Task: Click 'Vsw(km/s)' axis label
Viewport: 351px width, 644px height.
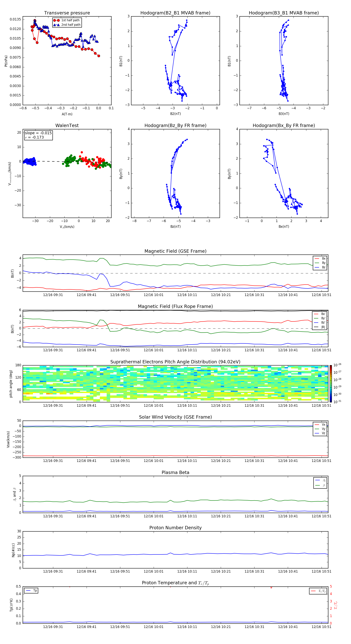Action: point(8,439)
